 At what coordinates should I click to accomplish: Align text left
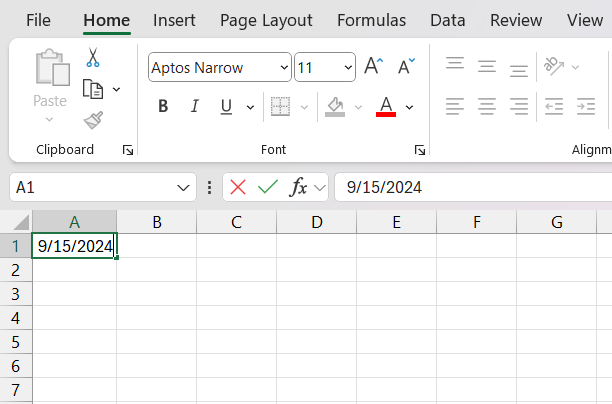[x=455, y=106]
